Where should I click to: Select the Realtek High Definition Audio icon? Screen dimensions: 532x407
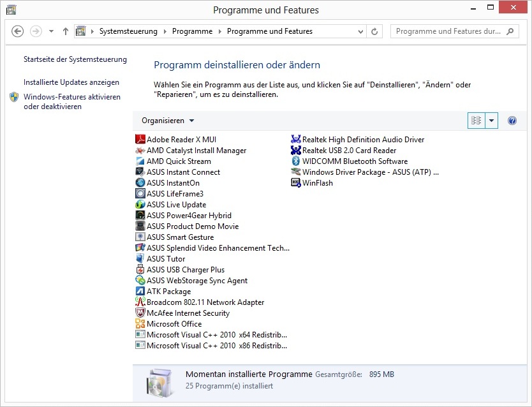(296, 140)
